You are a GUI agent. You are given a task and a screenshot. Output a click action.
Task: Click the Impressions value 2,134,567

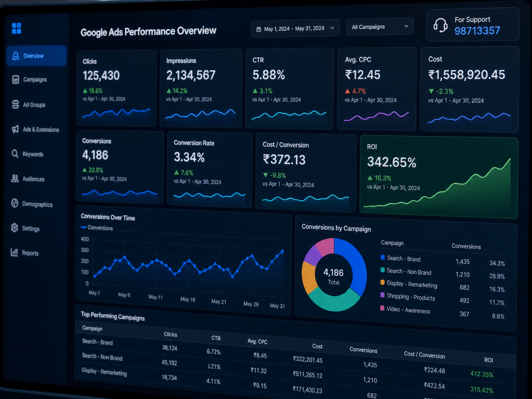(x=191, y=75)
